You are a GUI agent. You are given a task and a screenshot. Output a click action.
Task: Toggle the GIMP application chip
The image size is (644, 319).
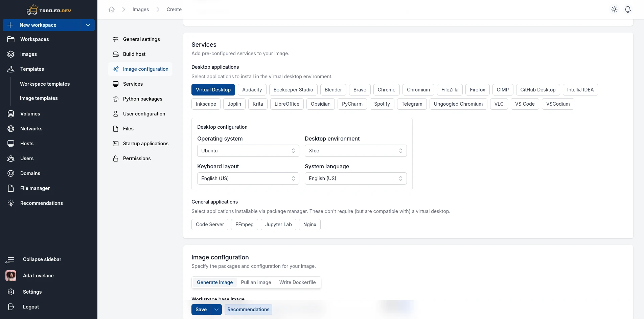(x=503, y=90)
